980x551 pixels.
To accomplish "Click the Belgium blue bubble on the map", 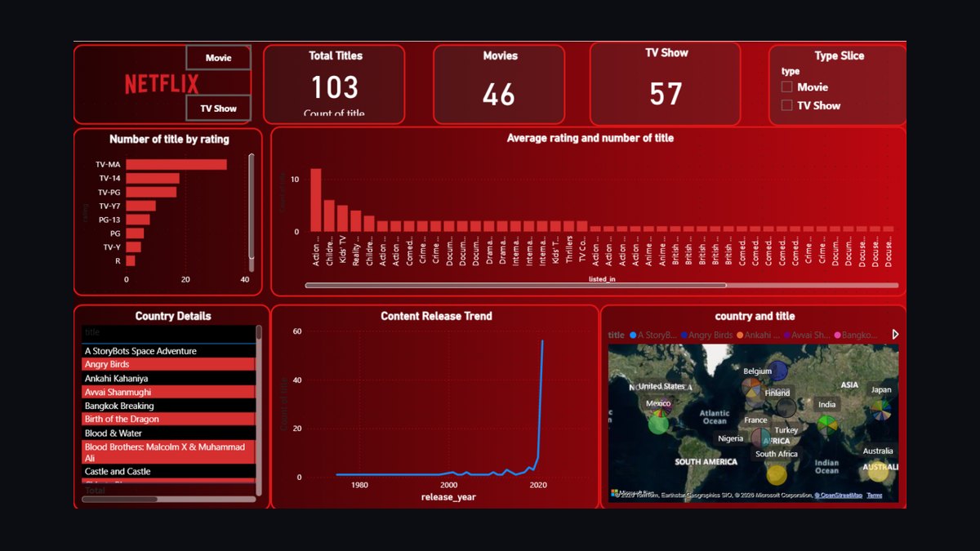I will [x=777, y=372].
